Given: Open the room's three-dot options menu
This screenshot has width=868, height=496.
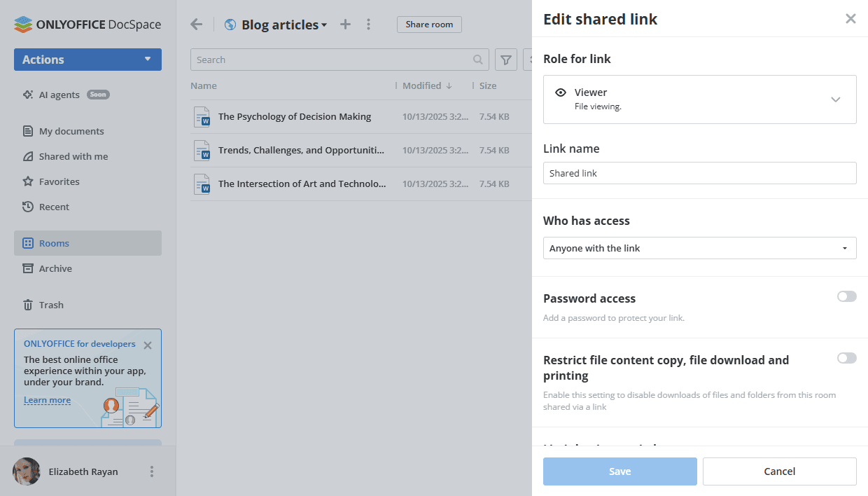Looking at the screenshot, I should point(369,25).
